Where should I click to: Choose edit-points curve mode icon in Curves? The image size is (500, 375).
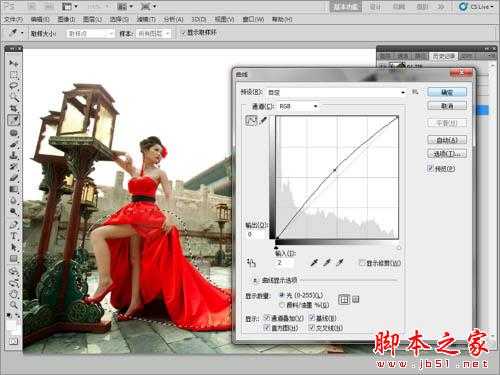[x=251, y=120]
